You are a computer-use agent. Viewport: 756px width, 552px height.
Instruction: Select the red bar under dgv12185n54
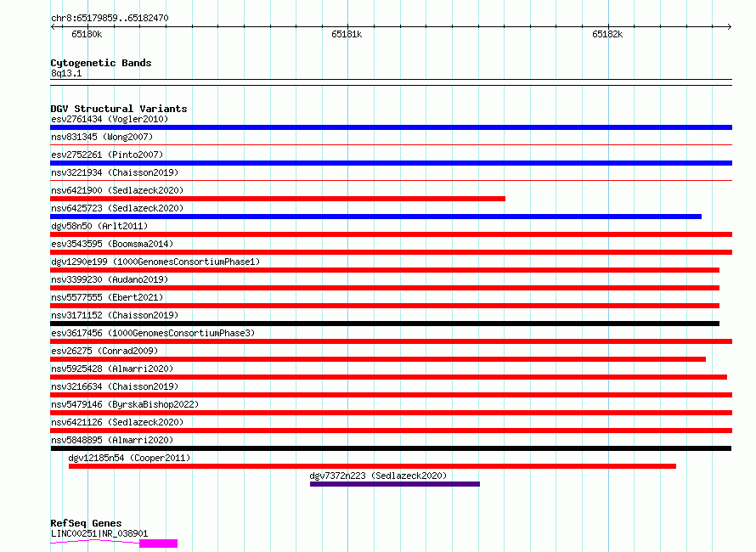click(372, 466)
